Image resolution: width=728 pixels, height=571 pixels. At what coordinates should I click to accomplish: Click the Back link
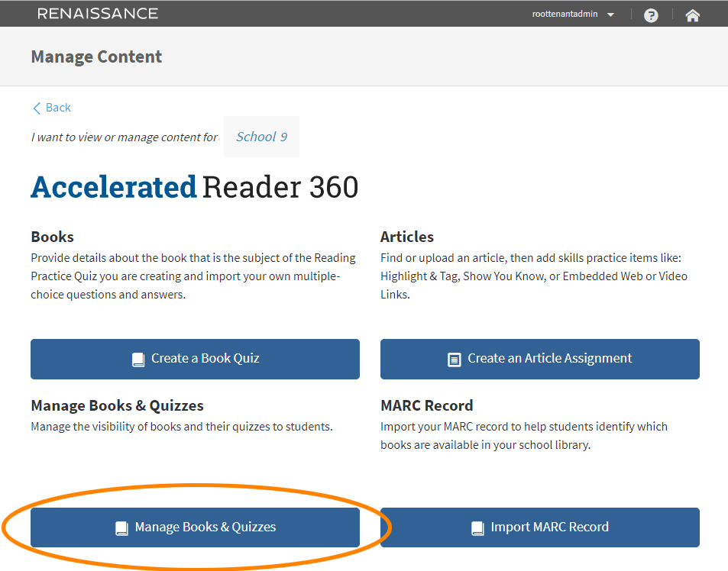pyautogui.click(x=52, y=108)
